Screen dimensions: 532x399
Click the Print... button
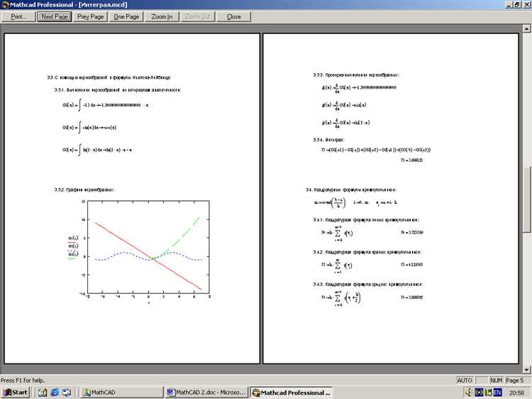(18, 16)
